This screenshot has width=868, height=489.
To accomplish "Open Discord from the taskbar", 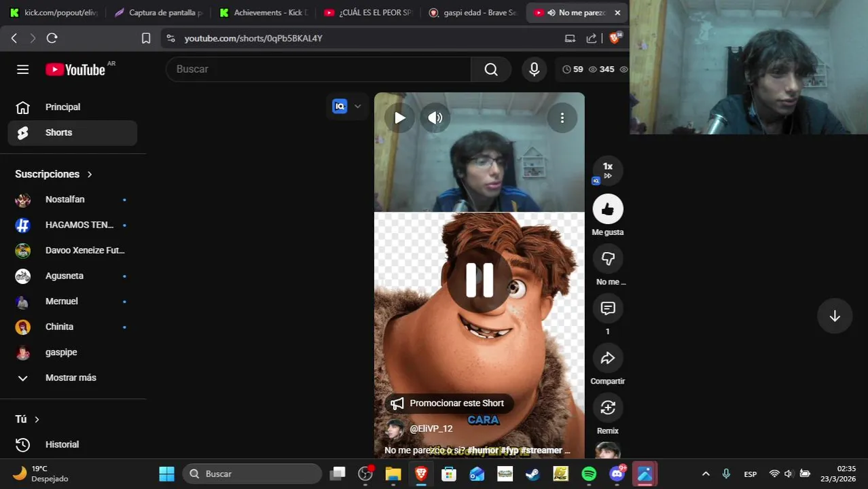I will [617, 473].
